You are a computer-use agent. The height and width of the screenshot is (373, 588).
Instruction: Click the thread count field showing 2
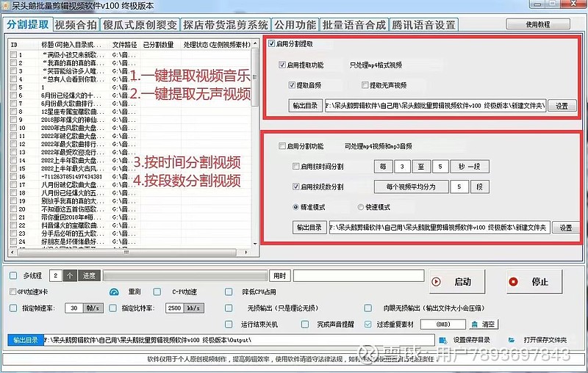(x=56, y=275)
